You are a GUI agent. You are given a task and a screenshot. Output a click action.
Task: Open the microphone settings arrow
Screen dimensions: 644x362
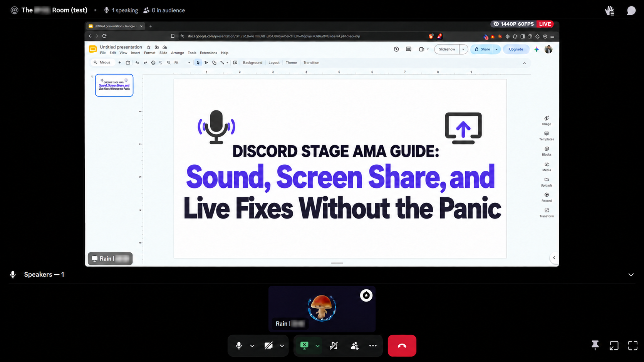coord(252,346)
